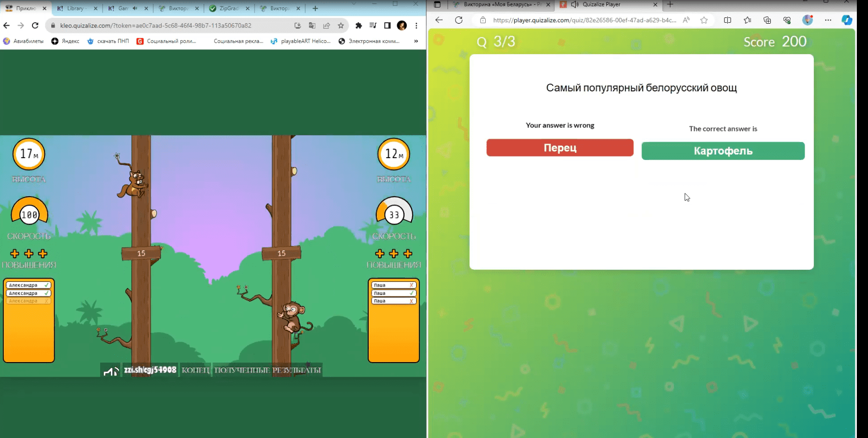Switch to the ZipGrade tab
The height and width of the screenshot is (438, 868).
click(x=229, y=8)
